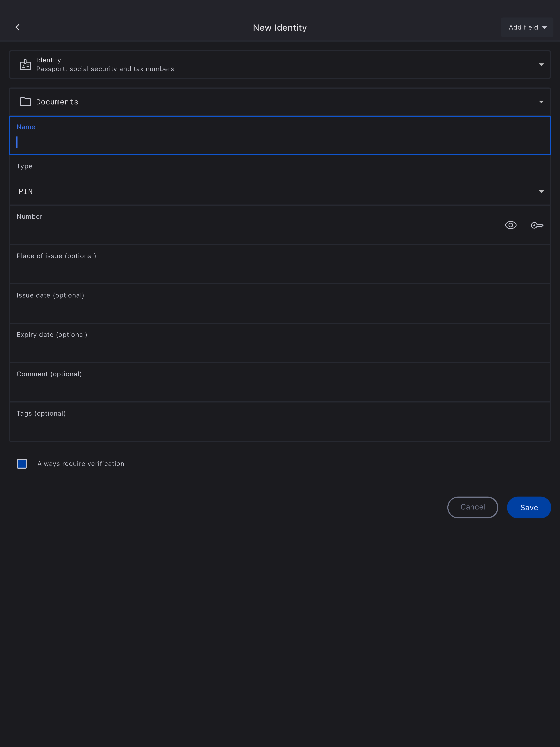Click the Always require verification label
The image size is (560, 747).
pyautogui.click(x=81, y=464)
